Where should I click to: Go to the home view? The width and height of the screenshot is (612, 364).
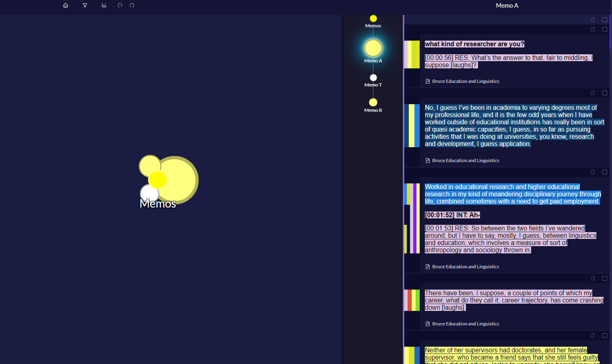tap(66, 6)
